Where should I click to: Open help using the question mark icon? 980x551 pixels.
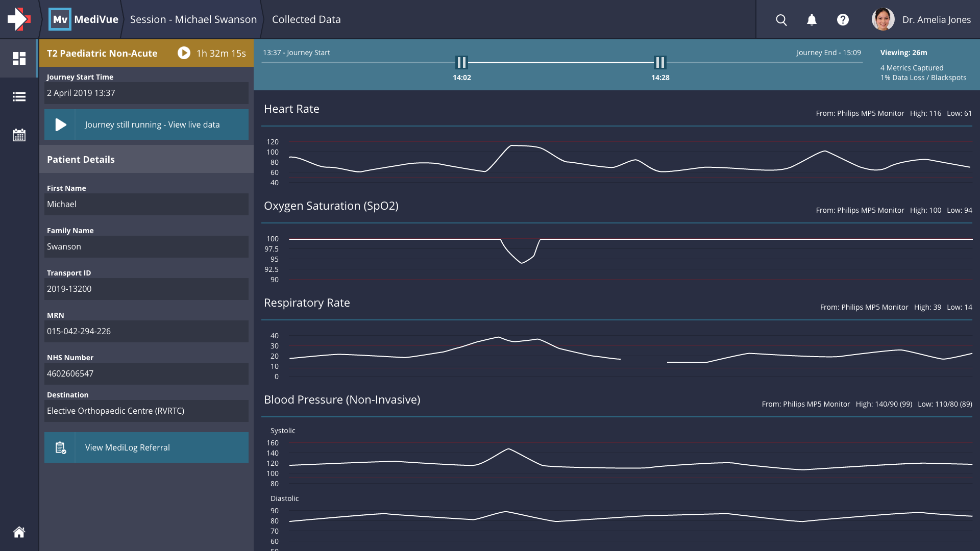pos(843,20)
